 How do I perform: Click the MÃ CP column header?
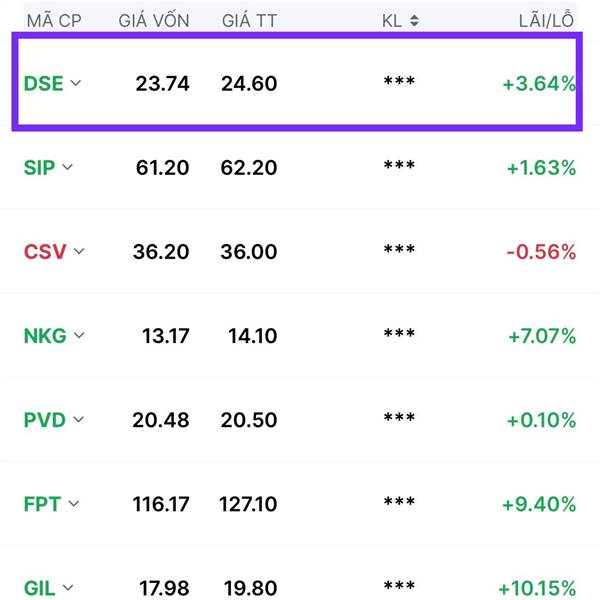point(54,21)
